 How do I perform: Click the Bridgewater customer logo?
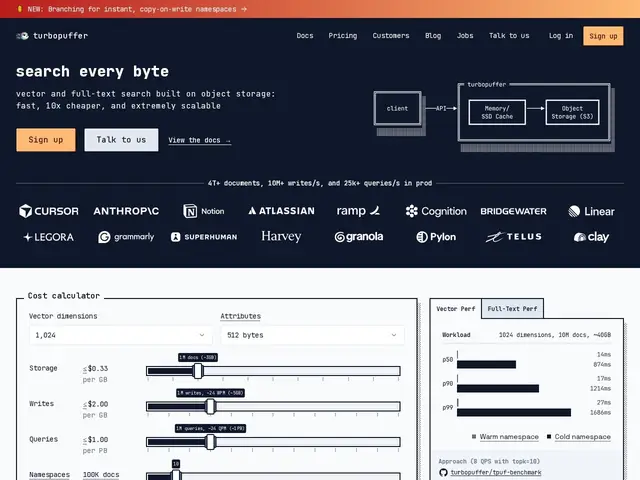(513, 211)
